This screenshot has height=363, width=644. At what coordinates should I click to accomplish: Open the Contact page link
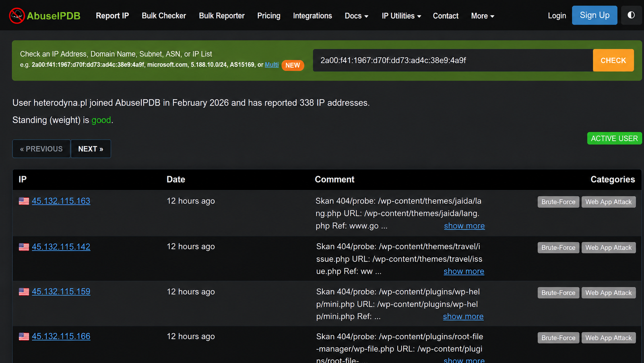click(x=446, y=16)
